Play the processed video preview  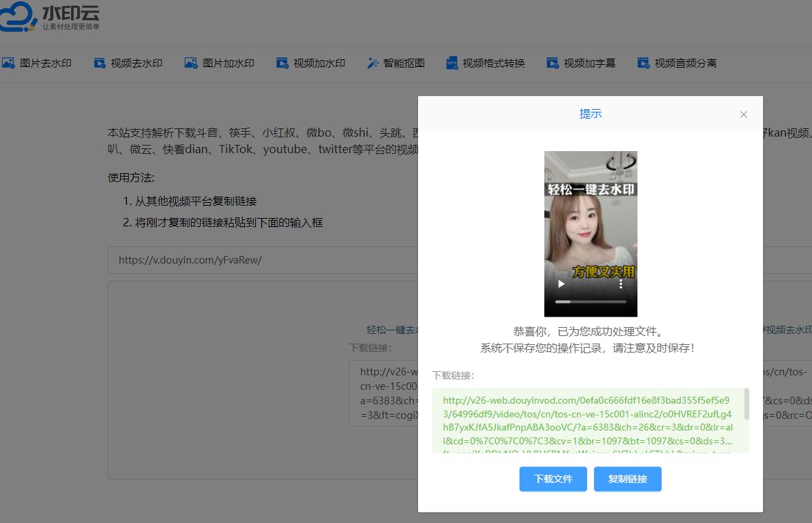(562, 284)
